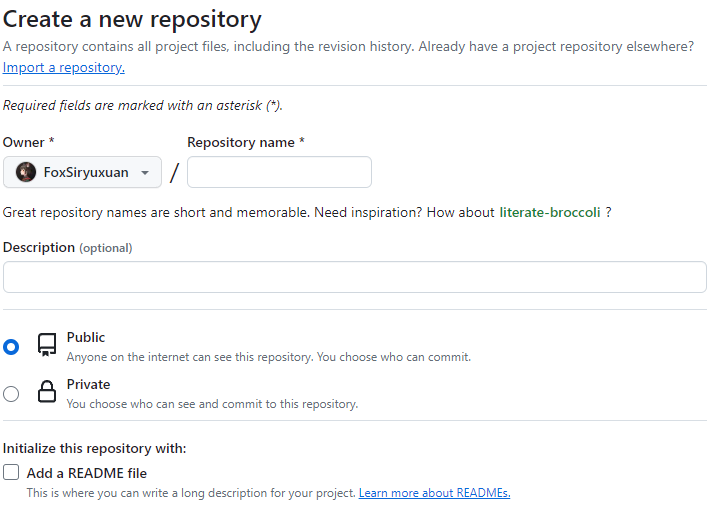Screen dimensions: 711x521
Task: Click the Add a README file label
Action: 87,473
